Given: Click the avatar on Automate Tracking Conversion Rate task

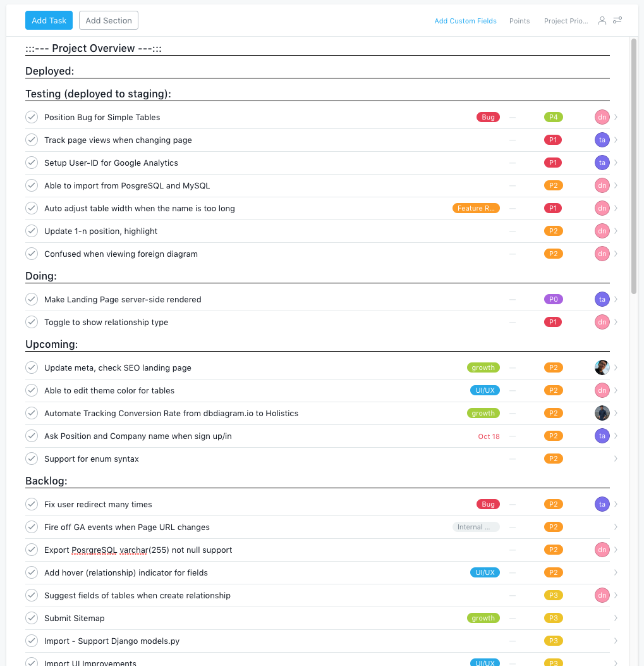Looking at the screenshot, I should click(602, 413).
